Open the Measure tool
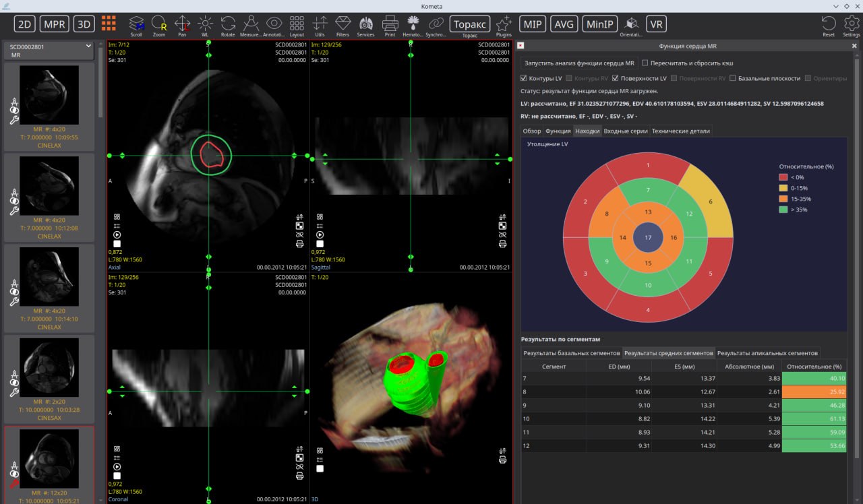 tap(251, 24)
